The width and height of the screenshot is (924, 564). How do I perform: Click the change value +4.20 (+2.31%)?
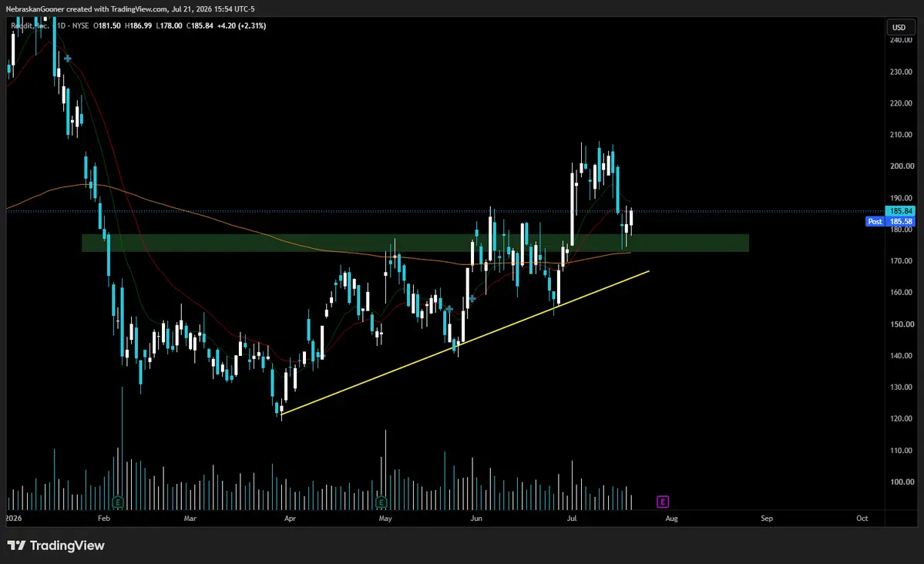click(x=242, y=26)
